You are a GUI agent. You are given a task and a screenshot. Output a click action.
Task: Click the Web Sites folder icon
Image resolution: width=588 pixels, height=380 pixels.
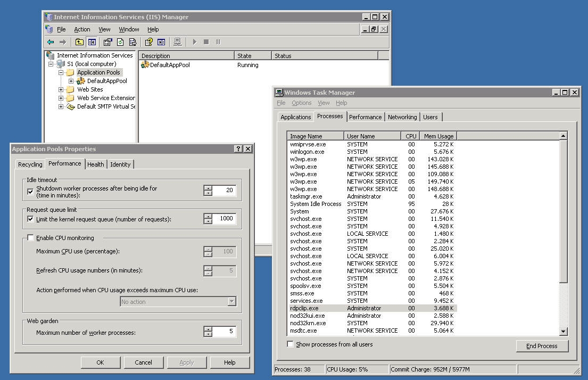(x=70, y=89)
